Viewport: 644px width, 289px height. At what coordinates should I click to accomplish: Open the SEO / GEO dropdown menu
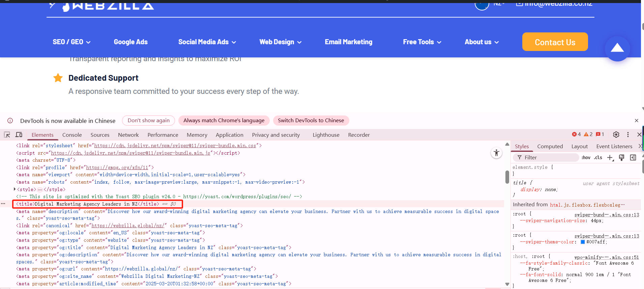pyautogui.click(x=71, y=42)
